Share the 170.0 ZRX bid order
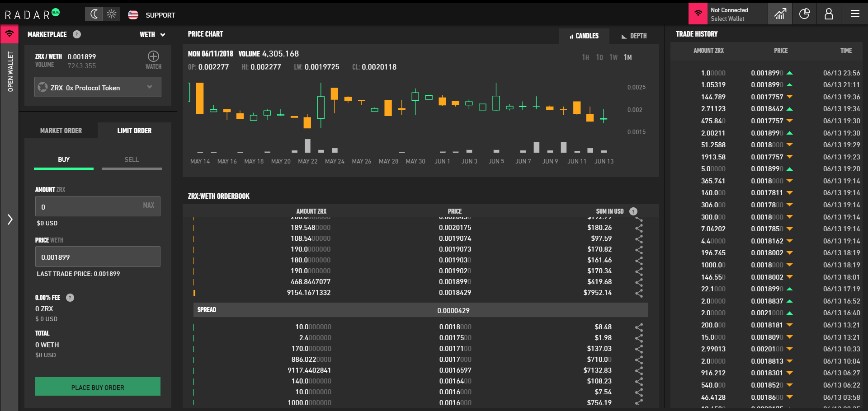The height and width of the screenshot is (411, 868). [639, 349]
